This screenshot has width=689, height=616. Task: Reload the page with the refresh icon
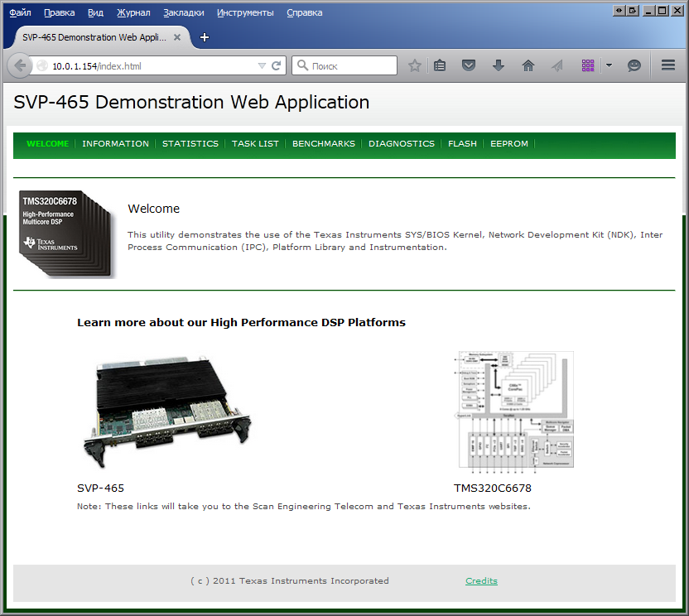pyautogui.click(x=277, y=65)
